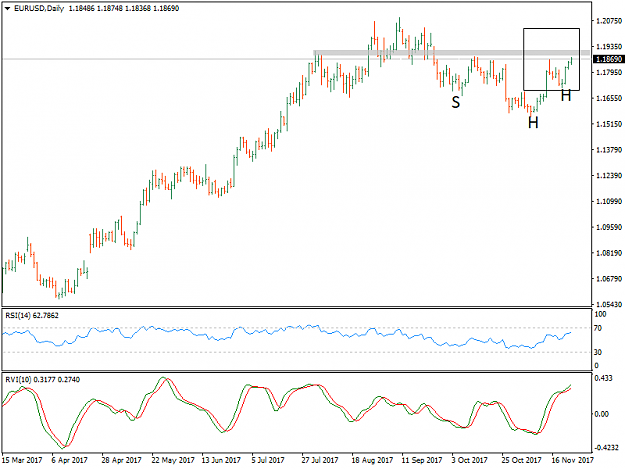Click the 1.16550 price axis label
This screenshot has width=625, height=469.
click(x=609, y=98)
